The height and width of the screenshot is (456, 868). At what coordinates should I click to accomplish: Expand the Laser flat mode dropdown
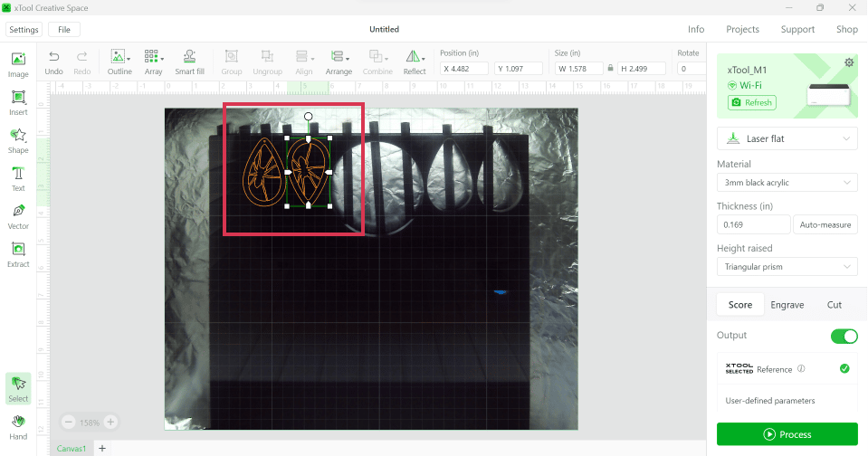(x=787, y=138)
